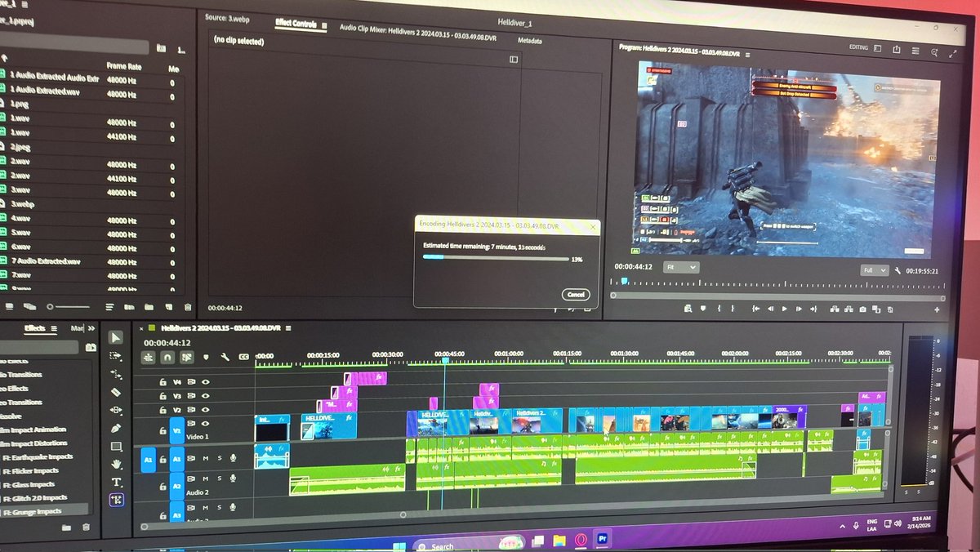Switch to Metadata tab

(528, 41)
